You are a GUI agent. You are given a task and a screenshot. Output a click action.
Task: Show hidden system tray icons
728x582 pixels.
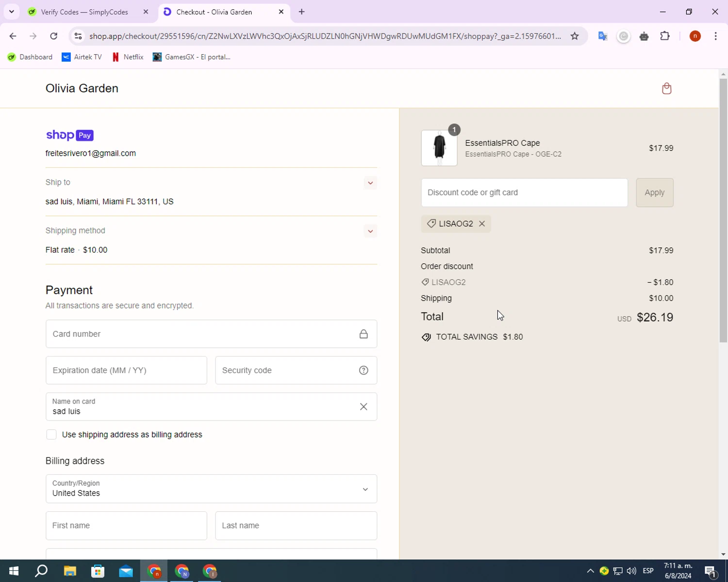(x=591, y=571)
